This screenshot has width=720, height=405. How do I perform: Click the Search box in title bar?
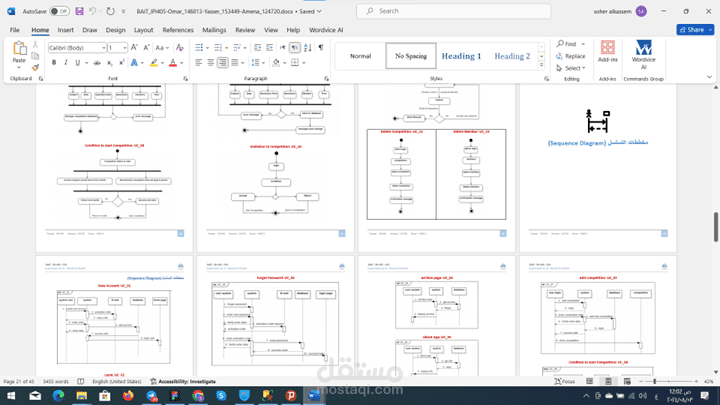point(454,11)
